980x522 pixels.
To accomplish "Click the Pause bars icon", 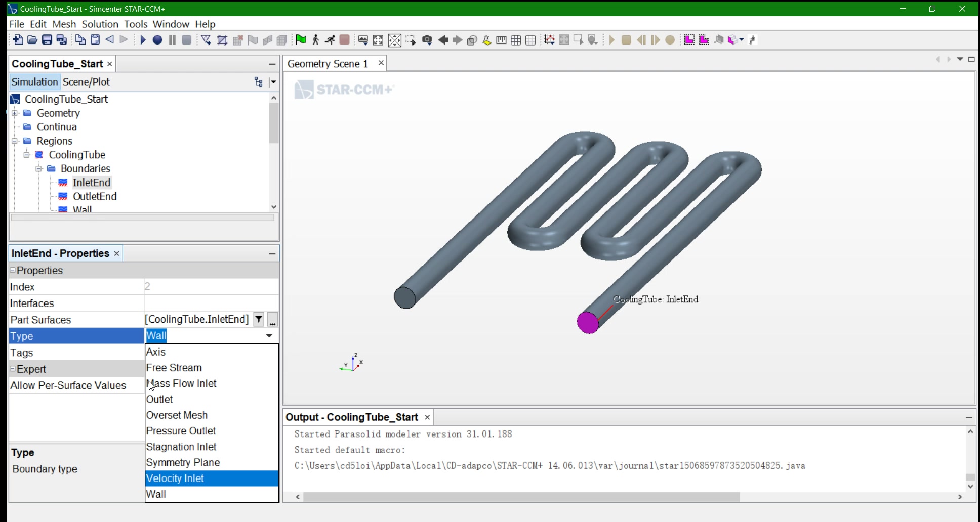I will [x=172, y=40].
